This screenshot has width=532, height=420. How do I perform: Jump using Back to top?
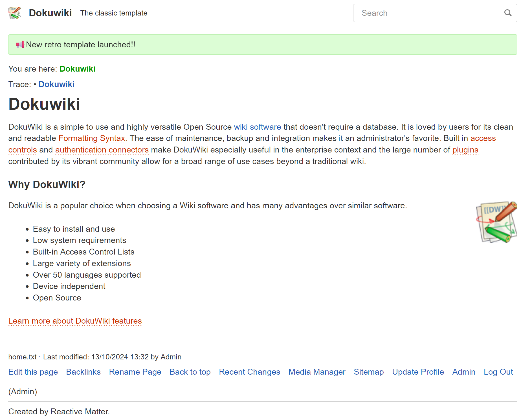[190, 372]
